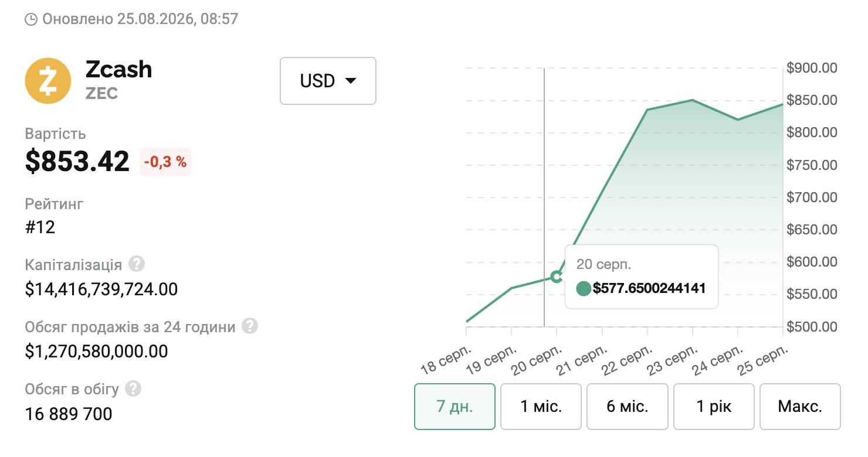Click the green dot in the chart tooltip
The height and width of the screenshot is (457, 868).
(x=584, y=288)
